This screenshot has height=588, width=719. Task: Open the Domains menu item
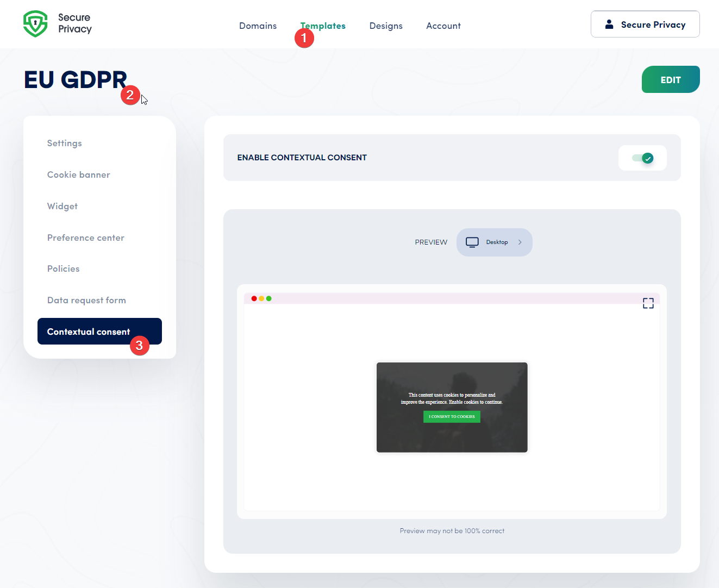pos(258,26)
